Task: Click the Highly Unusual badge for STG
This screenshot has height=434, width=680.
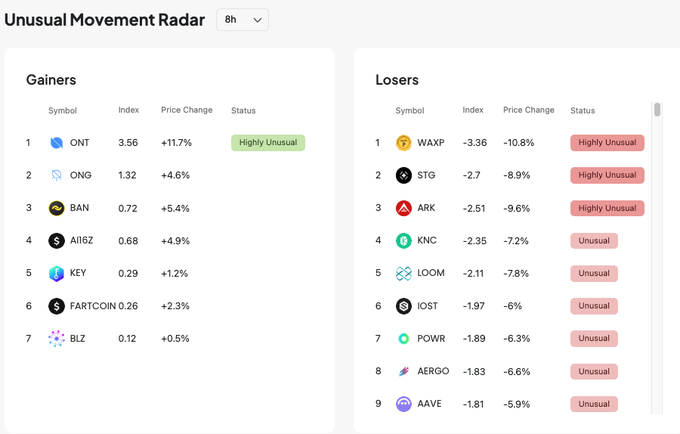Action: (x=607, y=175)
